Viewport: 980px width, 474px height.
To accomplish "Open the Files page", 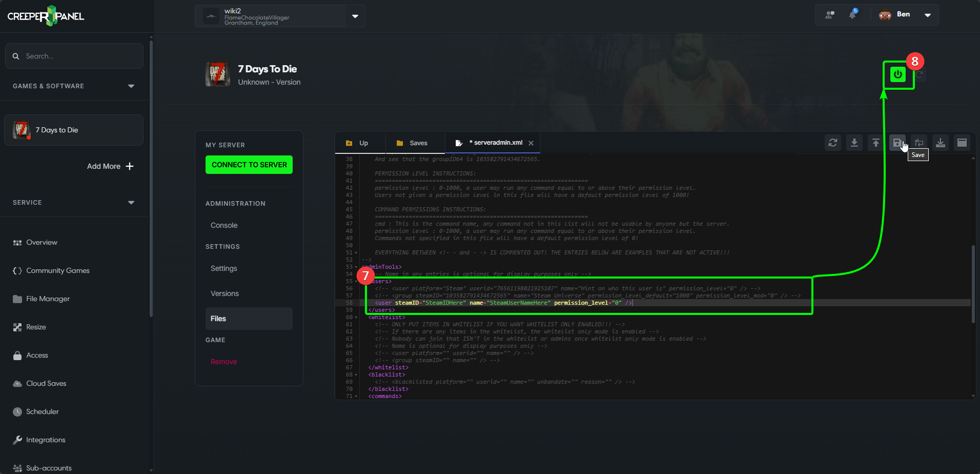I will point(249,319).
